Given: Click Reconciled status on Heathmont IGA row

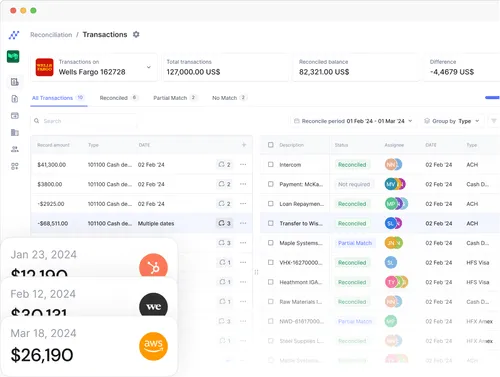Looking at the screenshot, I should point(352,282).
